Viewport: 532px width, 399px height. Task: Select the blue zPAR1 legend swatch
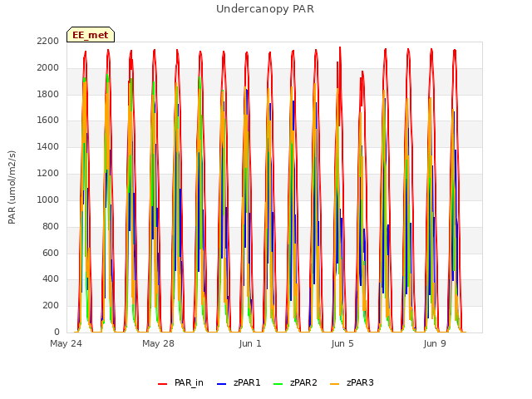(221, 384)
